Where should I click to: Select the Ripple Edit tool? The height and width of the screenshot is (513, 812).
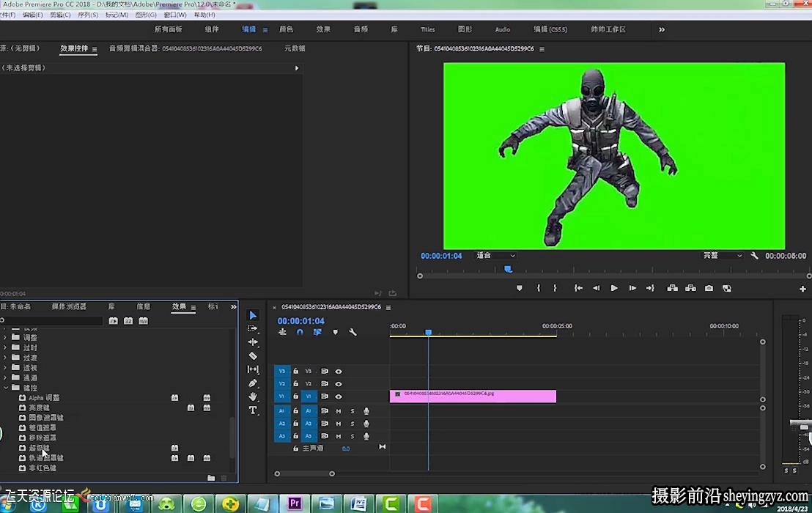pyautogui.click(x=253, y=342)
